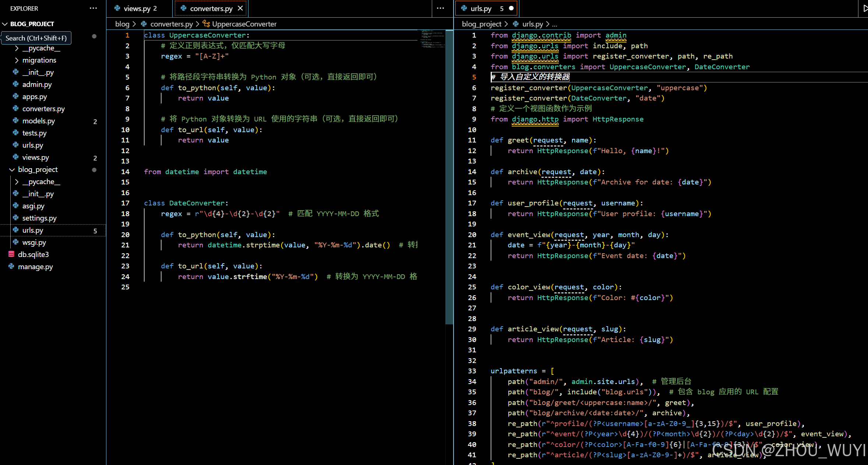Image resolution: width=868 pixels, height=465 pixels.
Task: Click the regex = "[A-Z]+" line
Action: pyautogui.click(x=195, y=56)
